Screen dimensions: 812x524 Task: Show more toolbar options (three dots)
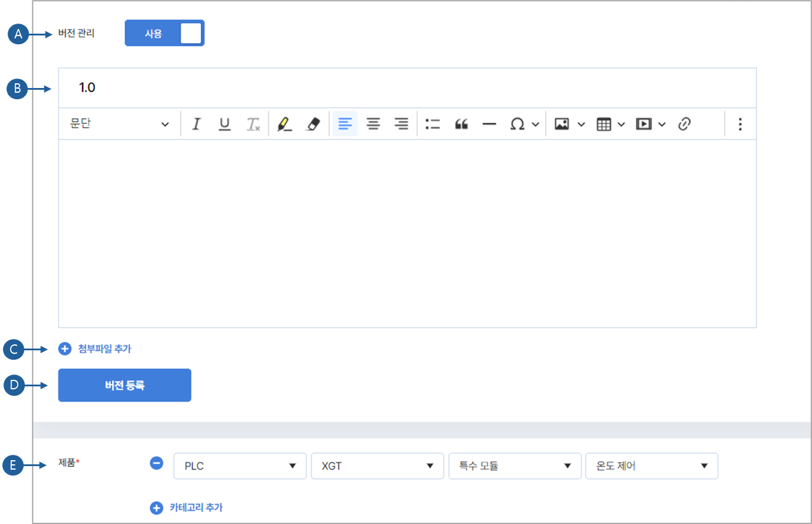(x=740, y=124)
